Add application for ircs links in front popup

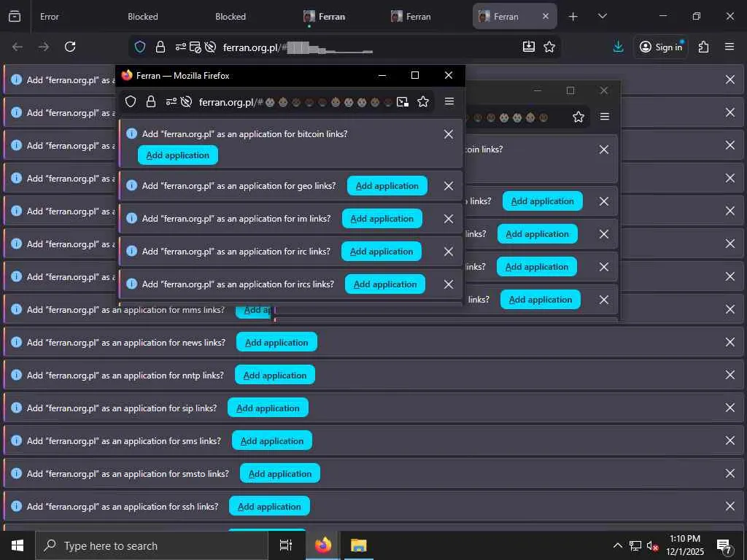tap(385, 284)
